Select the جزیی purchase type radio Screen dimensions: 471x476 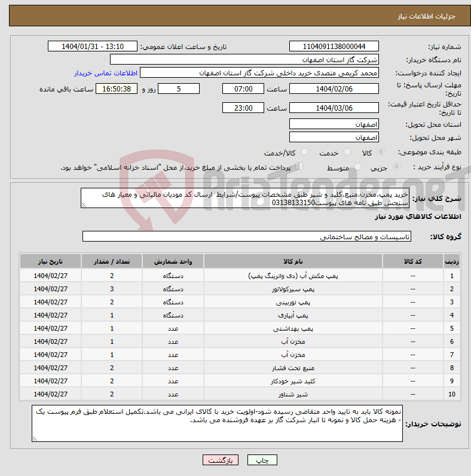tap(396, 167)
